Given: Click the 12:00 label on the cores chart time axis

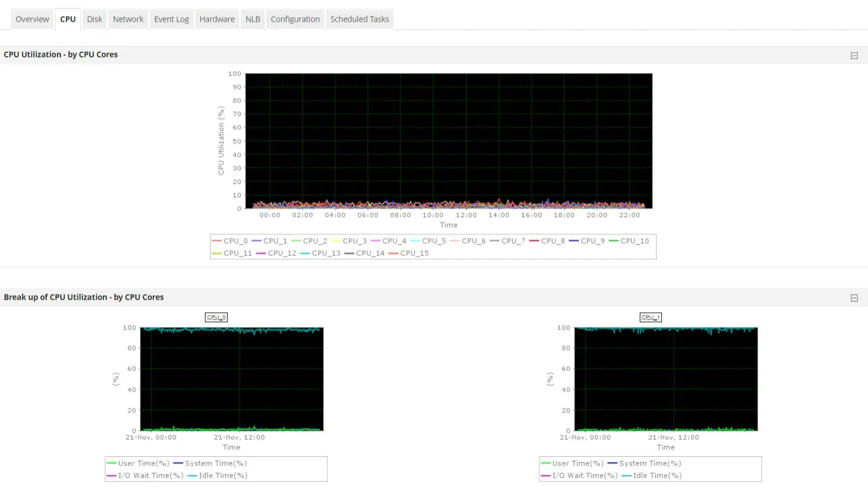Looking at the screenshot, I should [466, 215].
